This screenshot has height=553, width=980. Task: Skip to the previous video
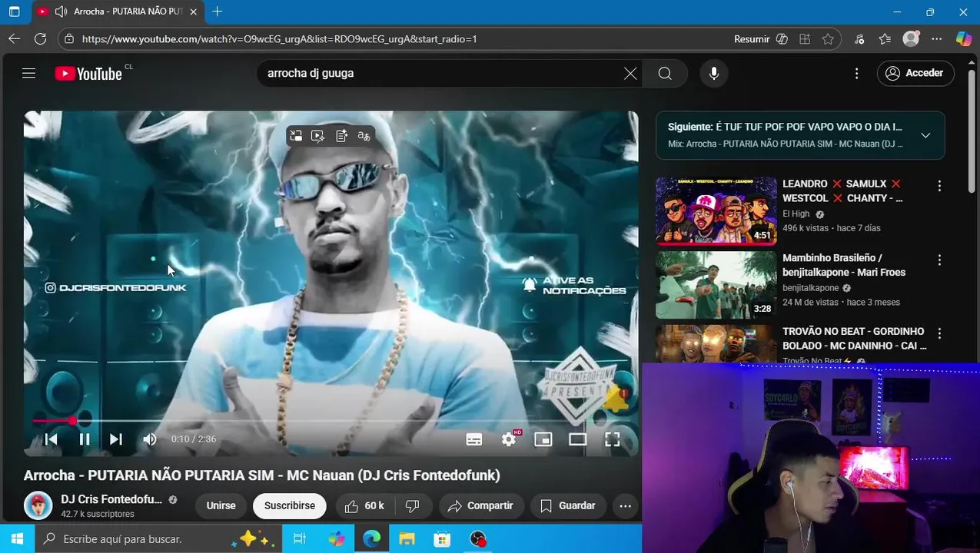click(51, 439)
